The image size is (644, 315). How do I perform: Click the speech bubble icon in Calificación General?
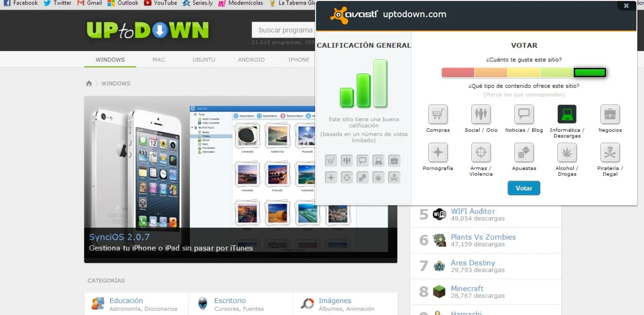[x=362, y=161]
